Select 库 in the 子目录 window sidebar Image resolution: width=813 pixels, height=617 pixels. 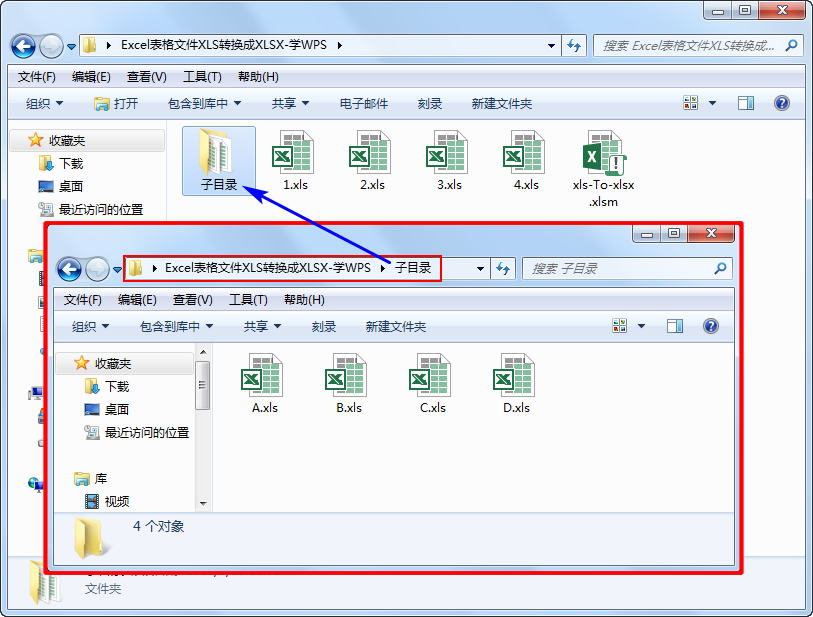click(x=90, y=479)
